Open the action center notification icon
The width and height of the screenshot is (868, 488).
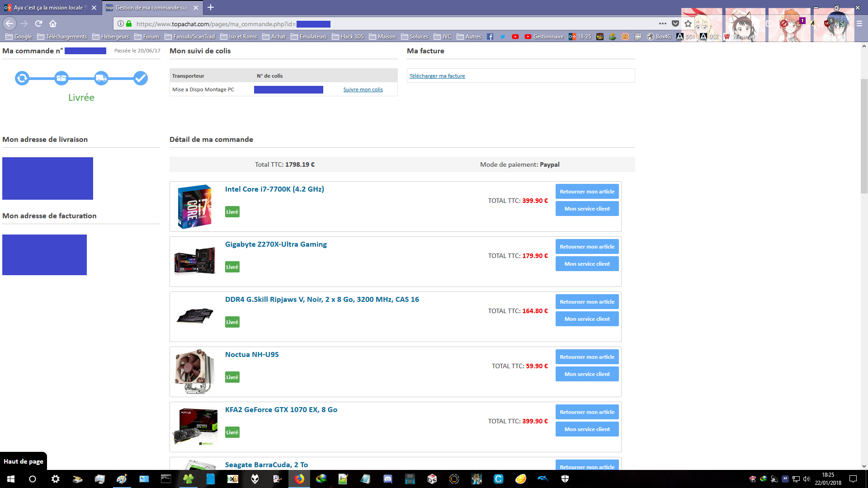[853, 479]
